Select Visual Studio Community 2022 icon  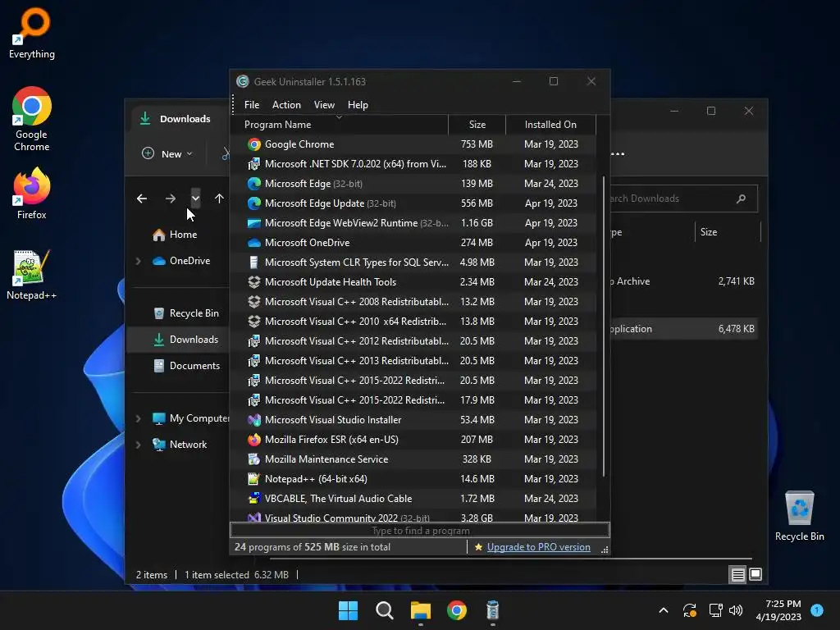(254, 518)
